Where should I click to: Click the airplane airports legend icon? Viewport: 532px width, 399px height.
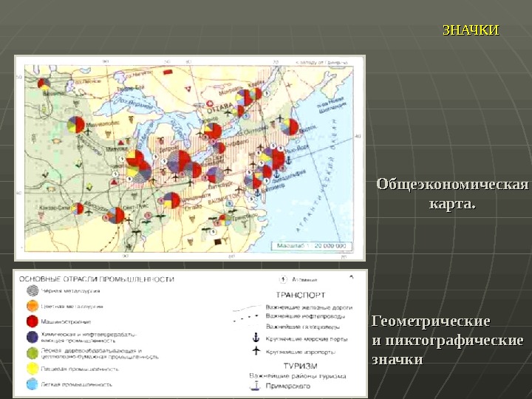pos(256,351)
